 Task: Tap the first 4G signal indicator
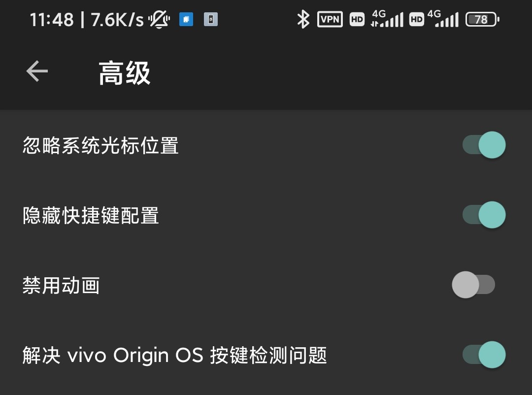[387, 19]
